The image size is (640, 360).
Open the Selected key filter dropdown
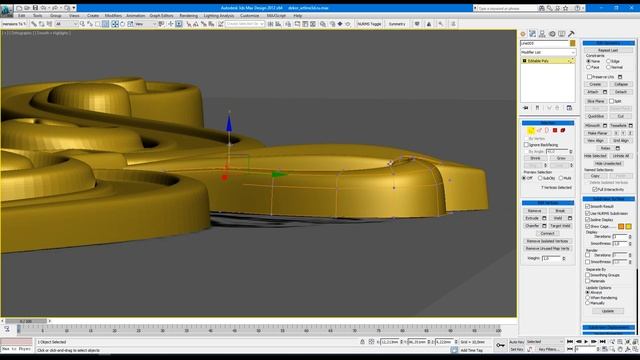545,342
